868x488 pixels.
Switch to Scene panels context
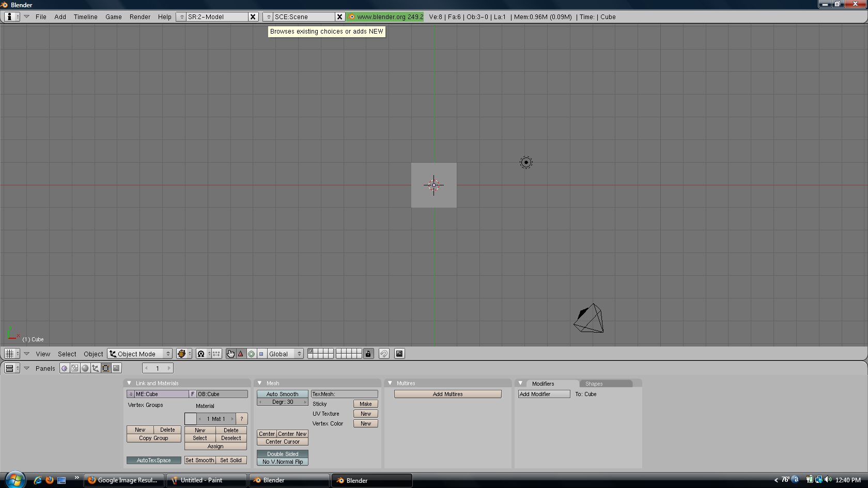click(116, 368)
